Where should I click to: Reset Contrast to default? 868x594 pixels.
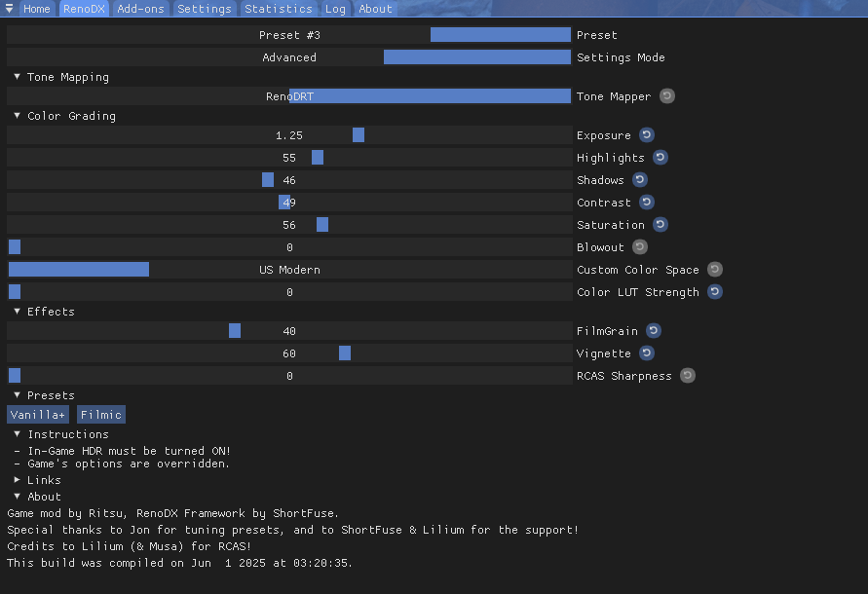(x=647, y=203)
